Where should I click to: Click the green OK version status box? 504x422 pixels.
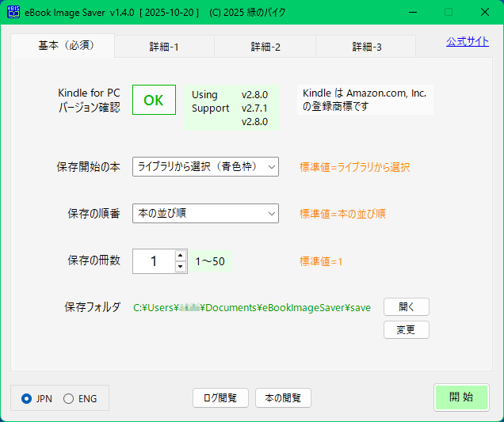[154, 101]
